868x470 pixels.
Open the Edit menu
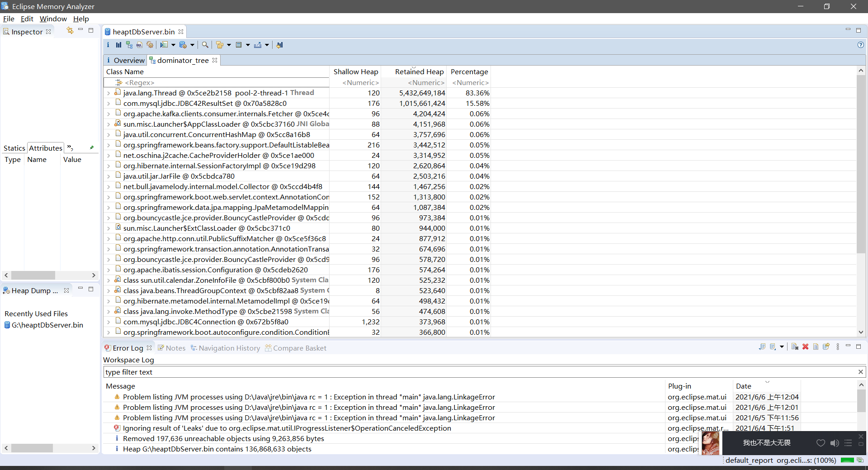coord(27,19)
